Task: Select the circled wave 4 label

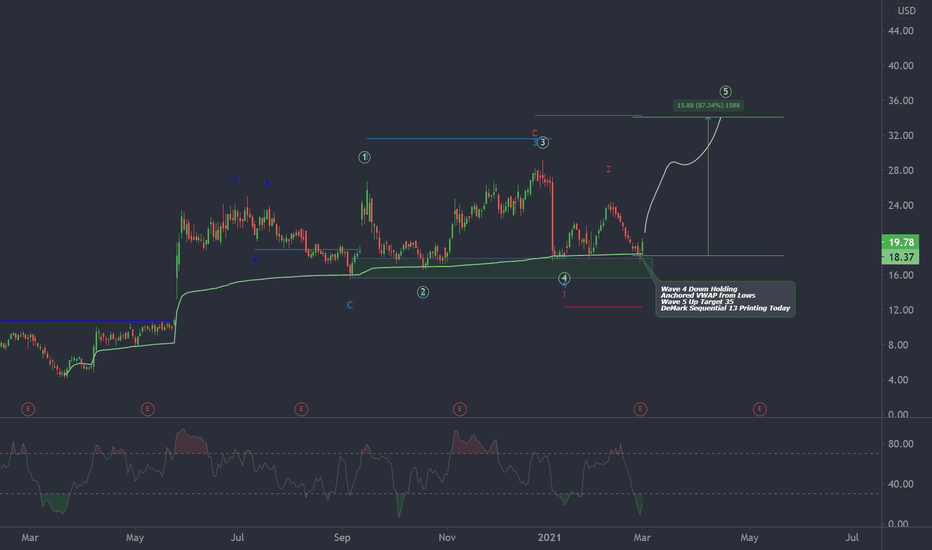Action: [564, 278]
